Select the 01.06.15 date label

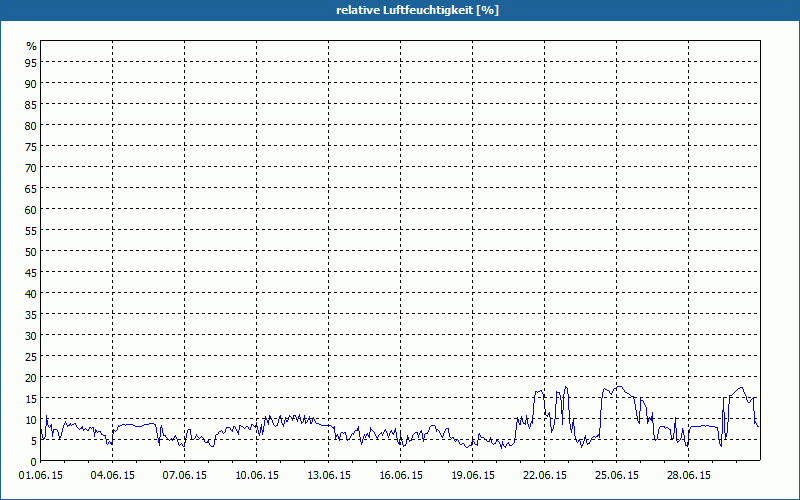coord(41,475)
